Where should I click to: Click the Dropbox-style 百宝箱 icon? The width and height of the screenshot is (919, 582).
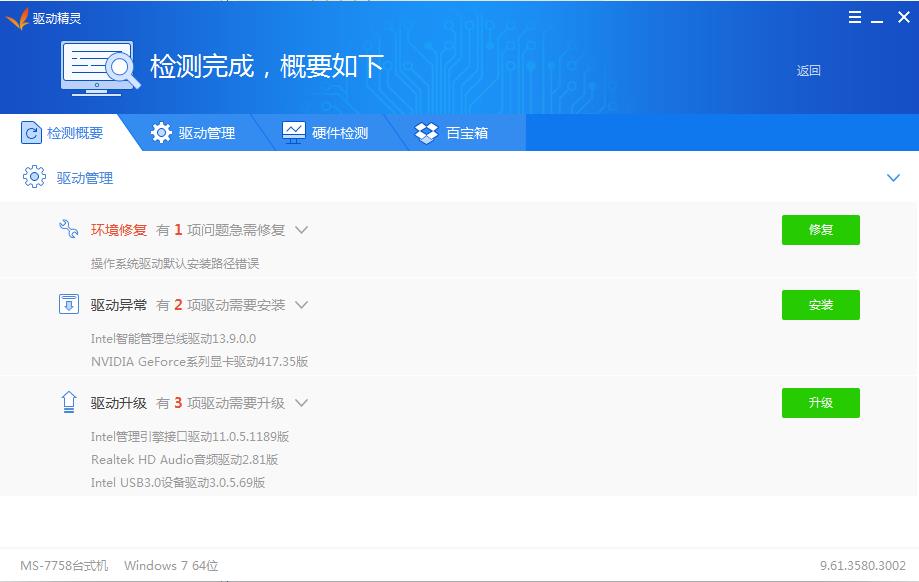(x=427, y=133)
